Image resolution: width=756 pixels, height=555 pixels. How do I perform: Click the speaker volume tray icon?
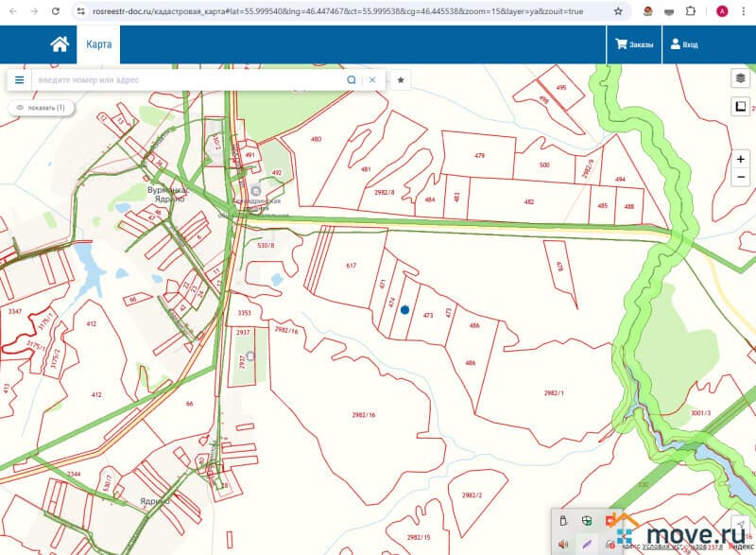pyautogui.click(x=563, y=544)
